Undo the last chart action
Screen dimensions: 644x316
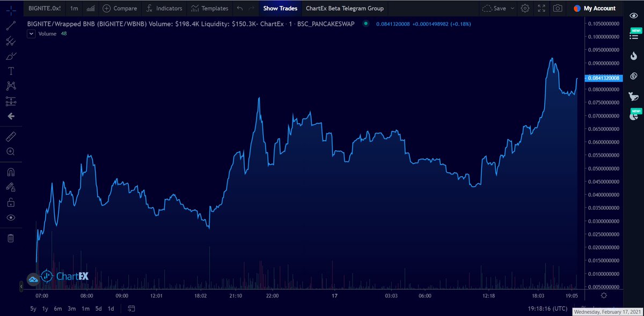pos(239,9)
